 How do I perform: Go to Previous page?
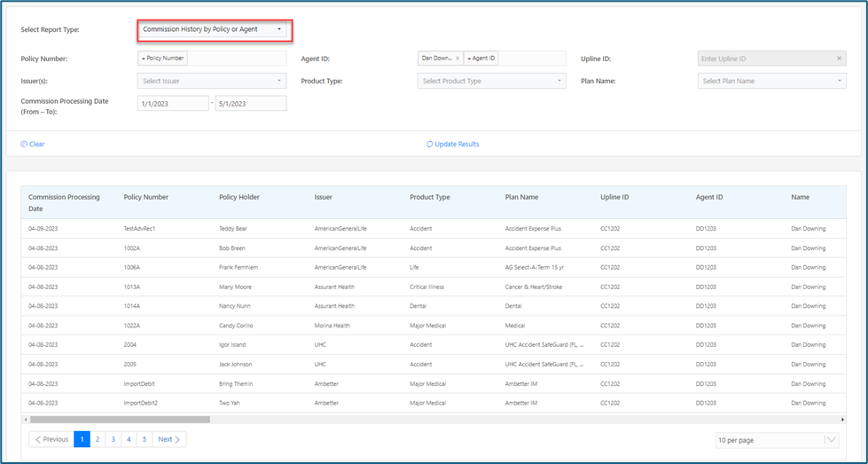pyautogui.click(x=51, y=439)
